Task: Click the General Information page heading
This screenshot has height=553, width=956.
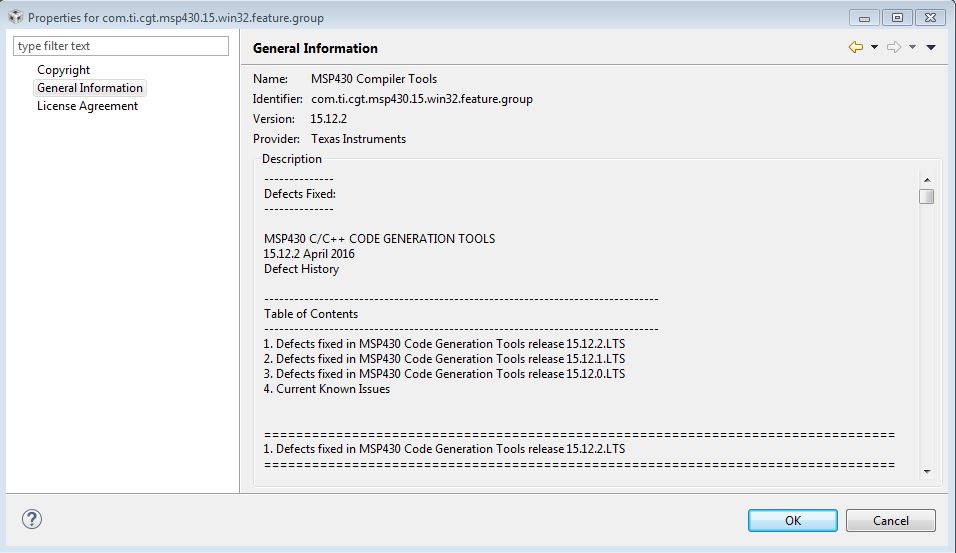Action: click(315, 48)
